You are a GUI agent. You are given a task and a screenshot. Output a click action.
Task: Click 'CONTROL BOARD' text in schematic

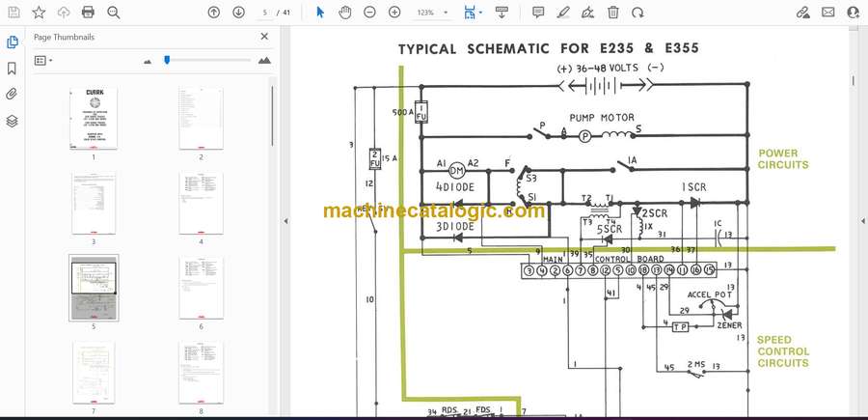point(629,259)
